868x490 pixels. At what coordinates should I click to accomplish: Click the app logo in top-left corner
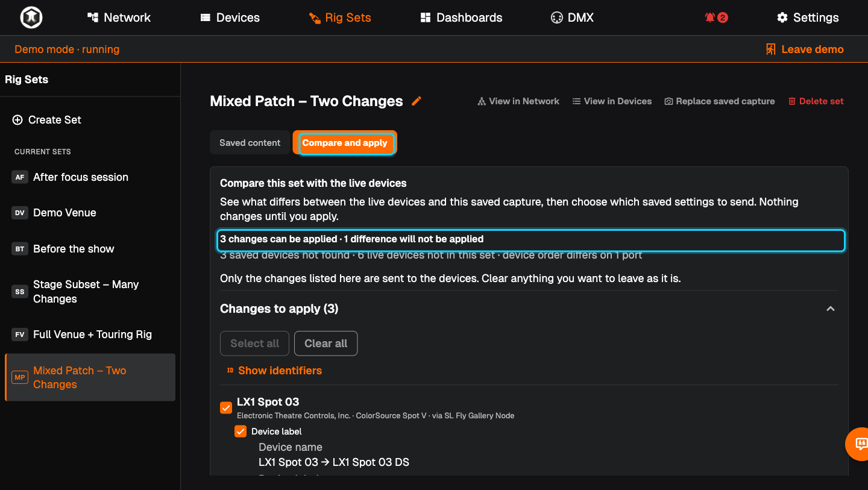[31, 17]
